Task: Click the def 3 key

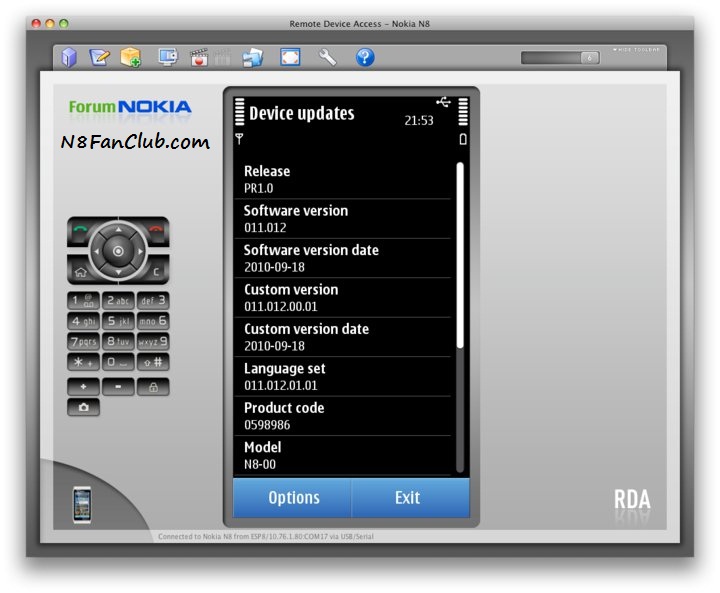Action: click(153, 301)
